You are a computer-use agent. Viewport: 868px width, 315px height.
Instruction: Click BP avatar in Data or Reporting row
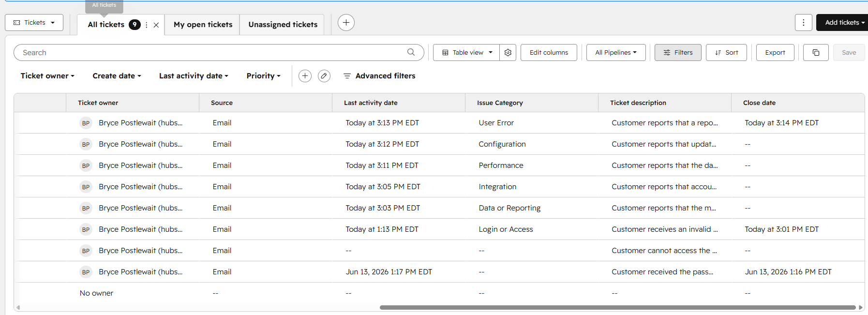[86, 208]
